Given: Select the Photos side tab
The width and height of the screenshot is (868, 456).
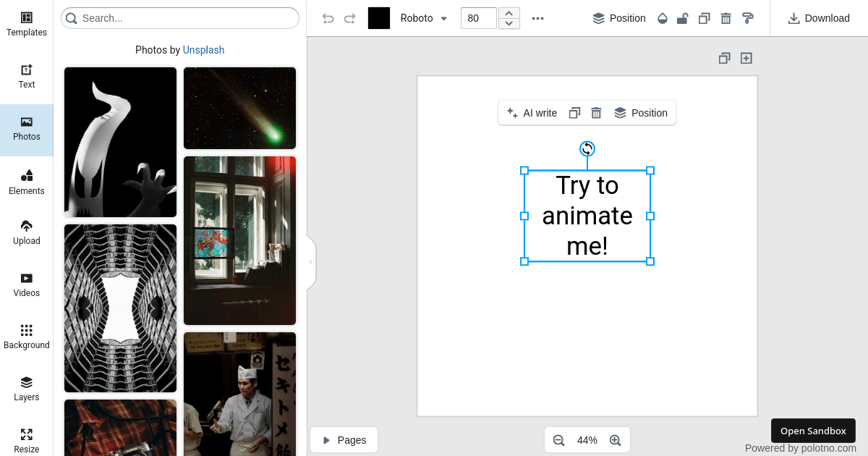Looking at the screenshot, I should (26, 129).
